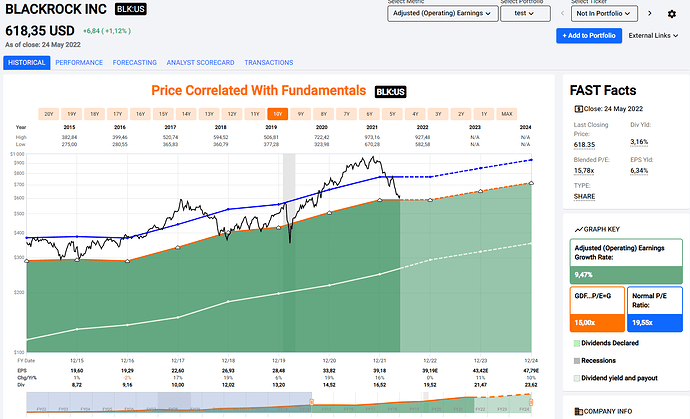Open the 'test' portfolio dropdown
Viewport: 690px width, 419px height.
(x=525, y=13)
